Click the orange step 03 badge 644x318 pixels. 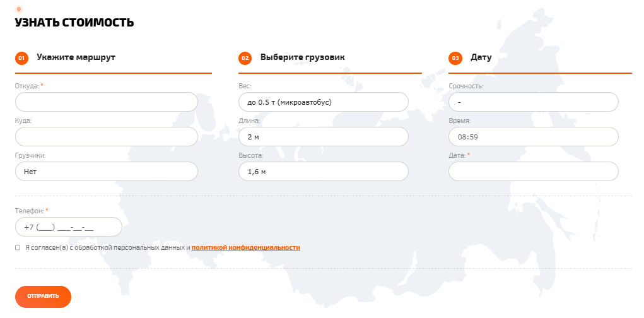pos(455,58)
